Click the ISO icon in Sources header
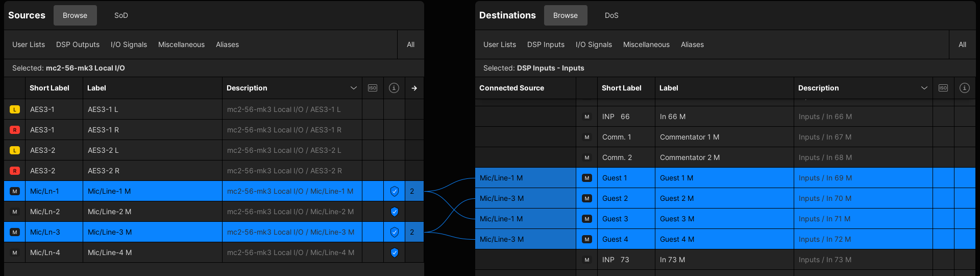The height and width of the screenshot is (276, 980). [373, 88]
